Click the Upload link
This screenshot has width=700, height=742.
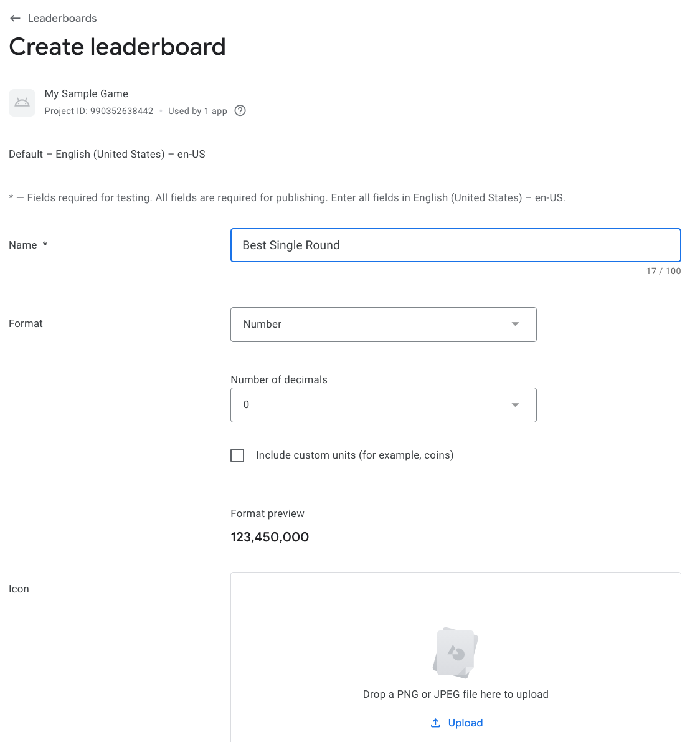pyautogui.click(x=465, y=723)
